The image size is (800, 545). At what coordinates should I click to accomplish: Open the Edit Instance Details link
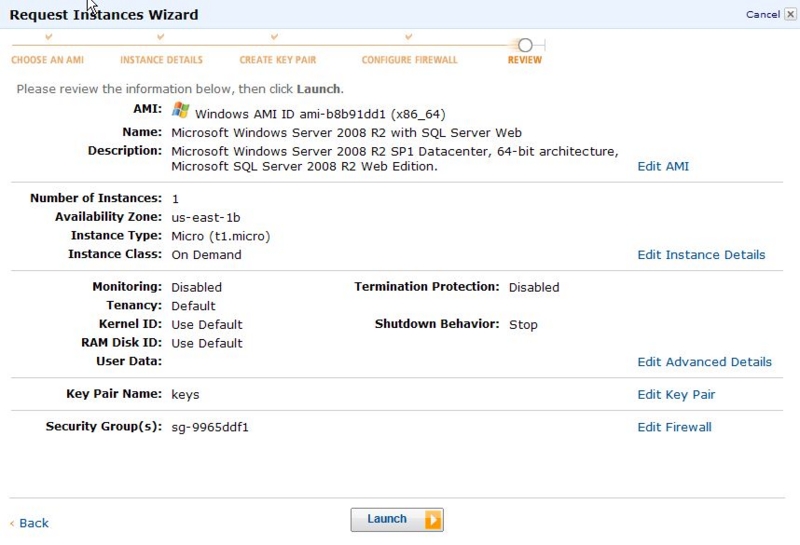click(x=701, y=255)
